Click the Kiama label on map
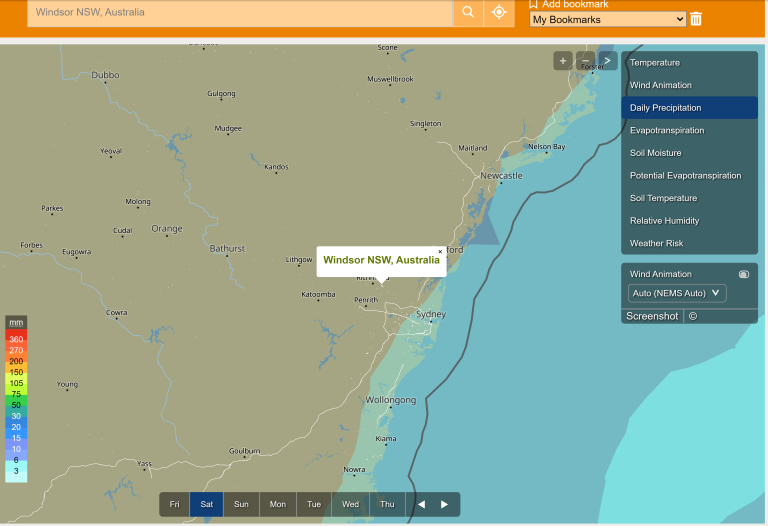The width and height of the screenshot is (768, 526). [x=386, y=438]
